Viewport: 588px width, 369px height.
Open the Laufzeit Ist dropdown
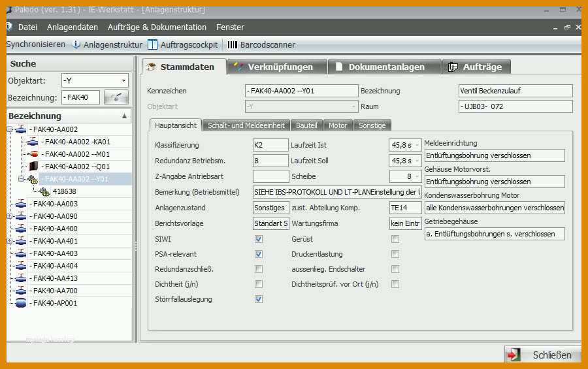pos(417,145)
